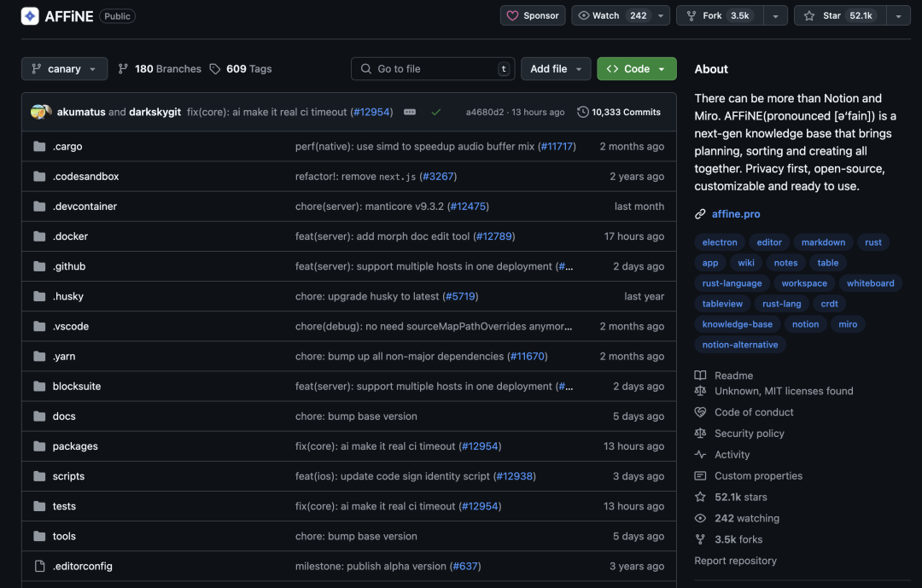View the 180 Branches link
The image size is (922, 588).
160,69
